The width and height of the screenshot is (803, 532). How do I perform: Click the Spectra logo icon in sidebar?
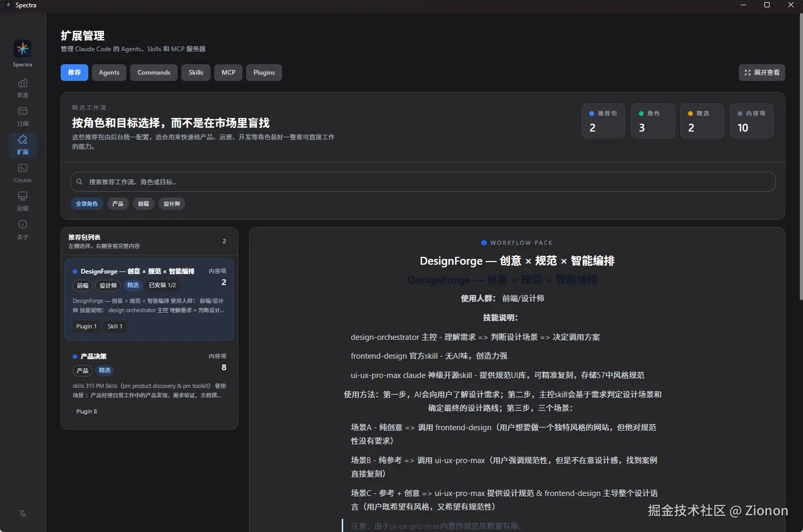[22, 49]
